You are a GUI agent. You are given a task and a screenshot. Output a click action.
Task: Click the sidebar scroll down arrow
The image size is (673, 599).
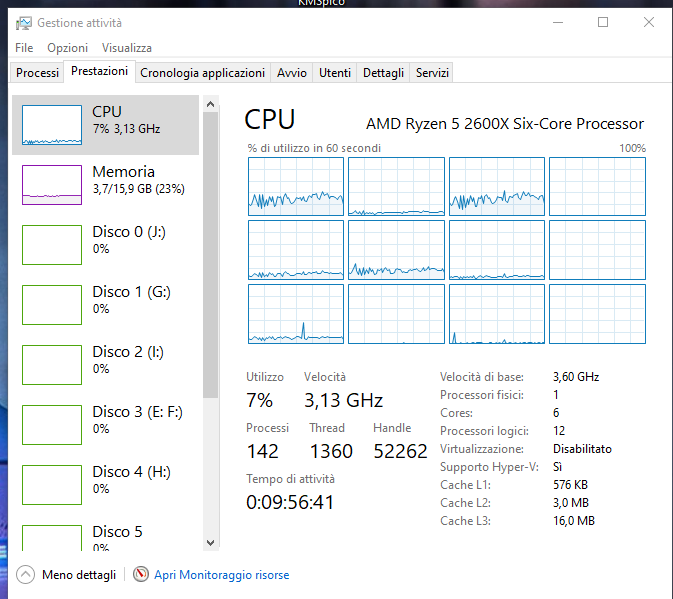pos(210,542)
